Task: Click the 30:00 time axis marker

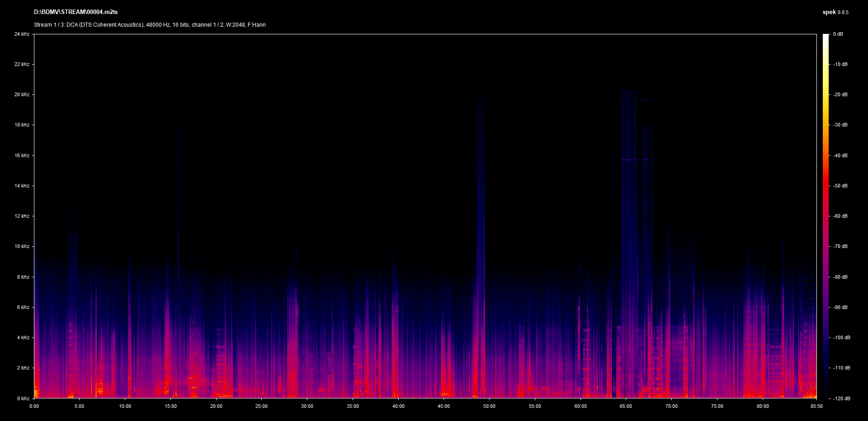Action: 307,406
